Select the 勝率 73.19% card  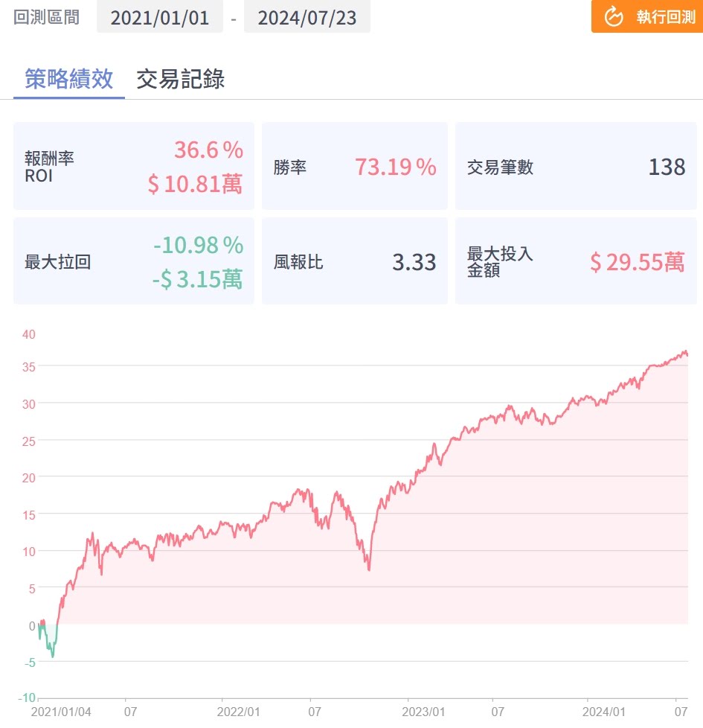point(355,166)
